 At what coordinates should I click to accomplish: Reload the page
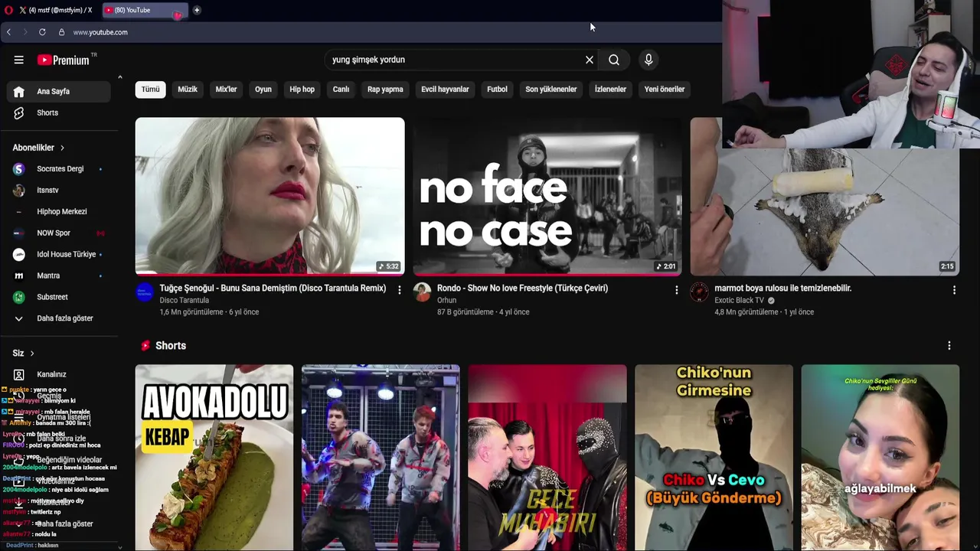tap(42, 32)
